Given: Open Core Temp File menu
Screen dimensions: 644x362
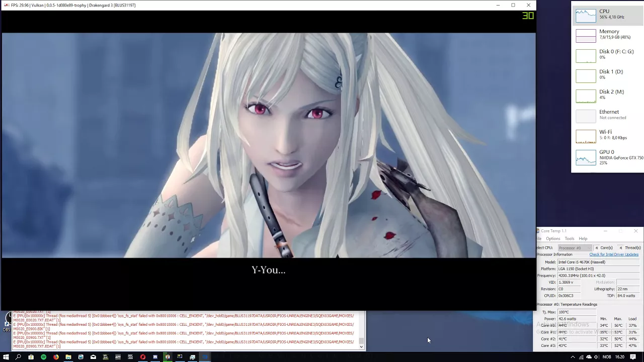Looking at the screenshot, I should [539, 239].
